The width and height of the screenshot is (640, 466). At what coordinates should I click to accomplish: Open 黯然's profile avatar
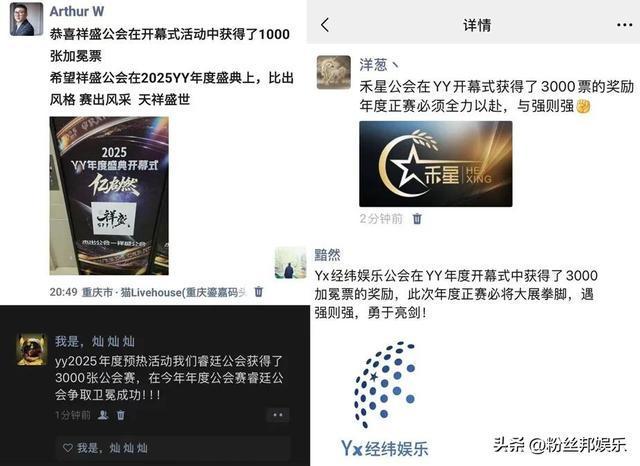(290, 263)
